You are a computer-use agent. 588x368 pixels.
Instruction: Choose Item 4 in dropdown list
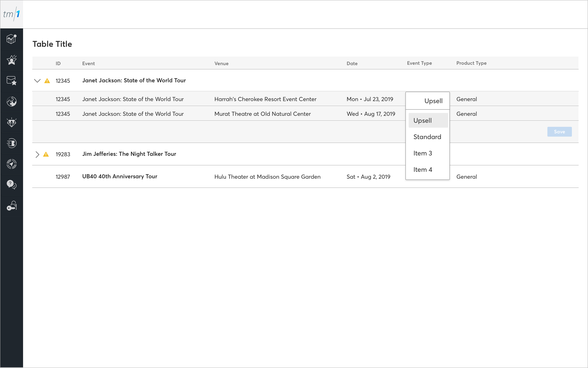pyautogui.click(x=428, y=170)
